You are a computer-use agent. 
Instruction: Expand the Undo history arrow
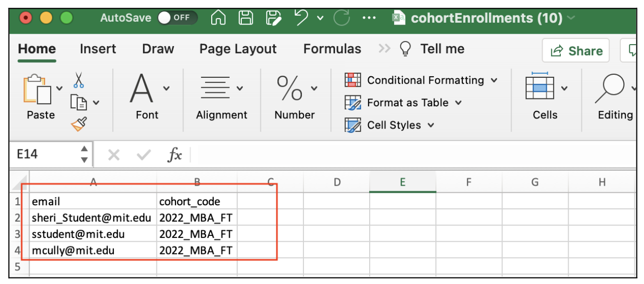[x=320, y=19]
